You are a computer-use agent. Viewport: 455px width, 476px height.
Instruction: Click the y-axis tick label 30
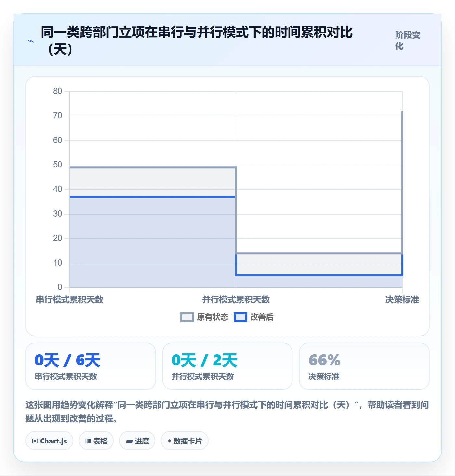coord(58,214)
